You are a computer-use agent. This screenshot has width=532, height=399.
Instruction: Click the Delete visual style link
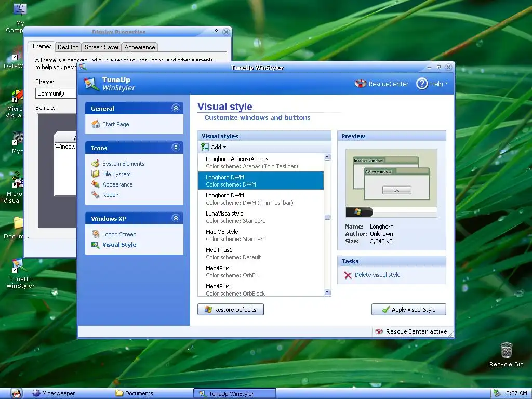pos(377,275)
